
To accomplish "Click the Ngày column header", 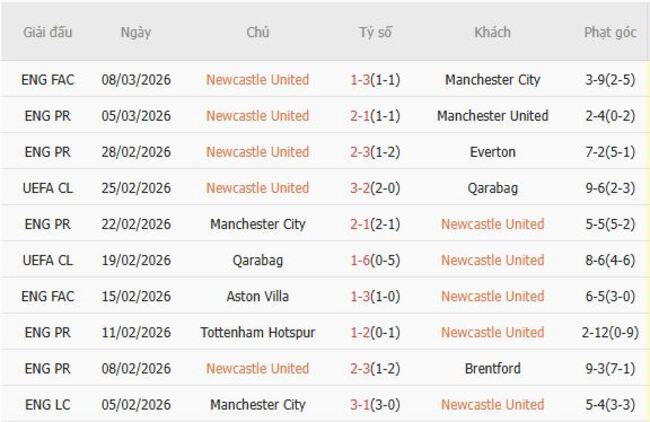I will tap(136, 32).
